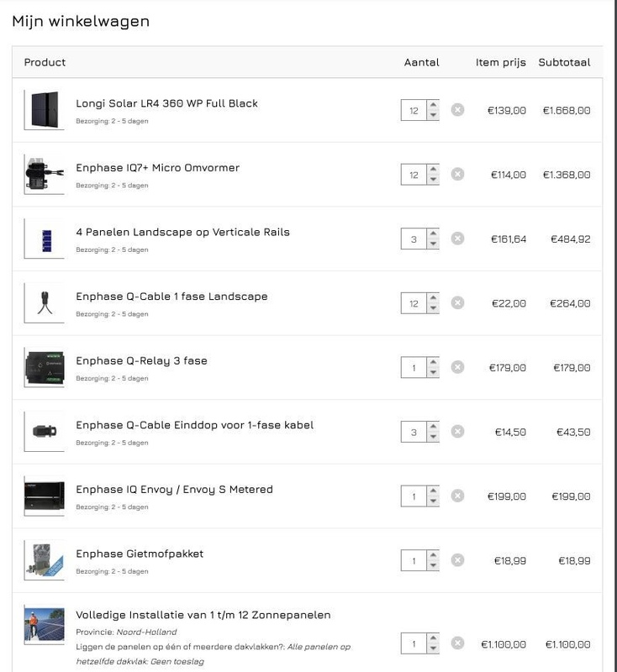Viewport: 617px width, 672px height.
Task: Delete the 4 Panelen Landscape rails item
Action: click(457, 239)
